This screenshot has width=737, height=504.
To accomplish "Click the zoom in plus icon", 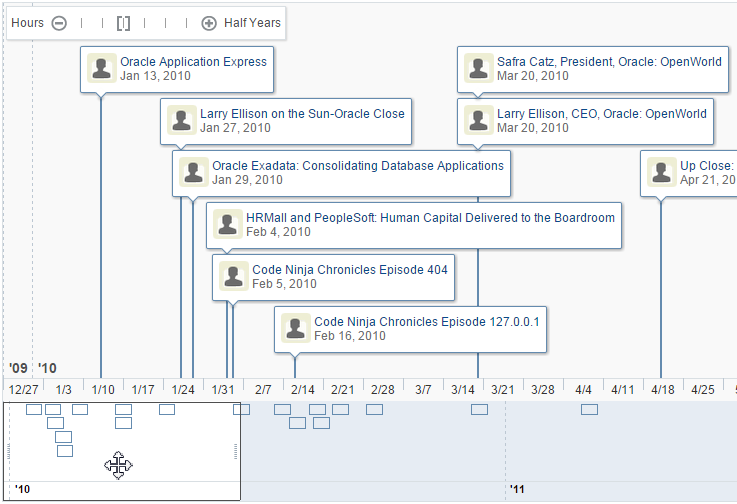I will [x=209, y=23].
